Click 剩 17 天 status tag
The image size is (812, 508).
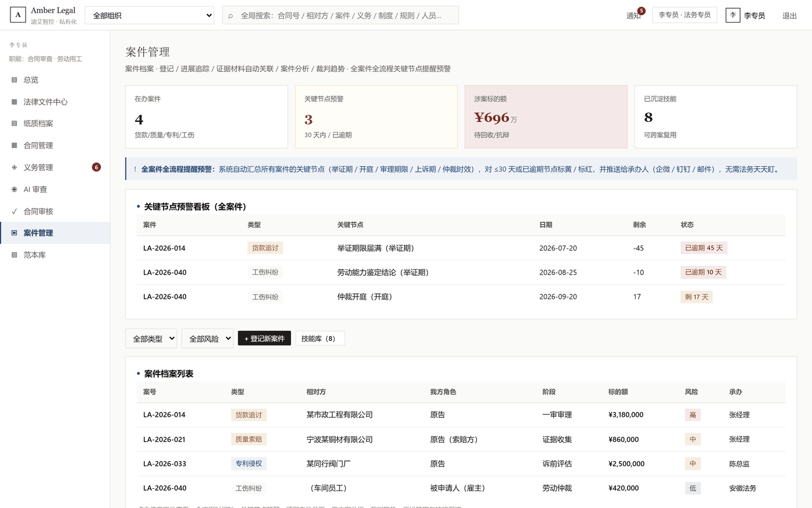pos(697,297)
